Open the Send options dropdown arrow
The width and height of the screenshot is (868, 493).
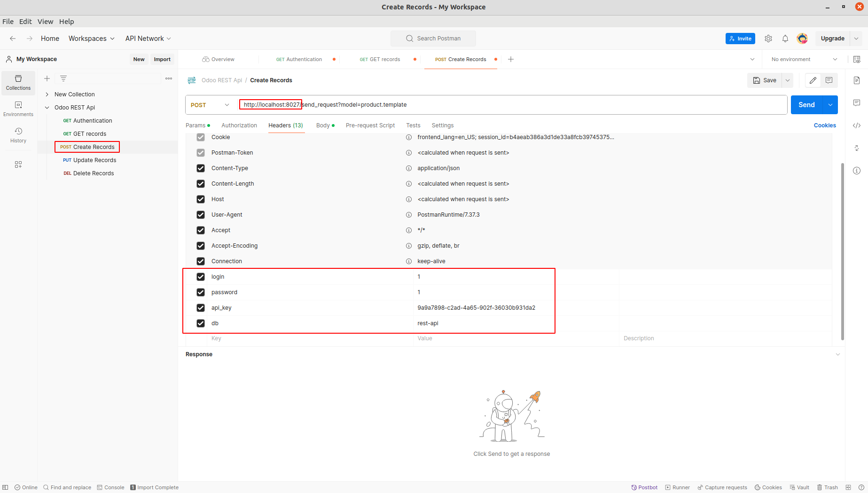830,105
